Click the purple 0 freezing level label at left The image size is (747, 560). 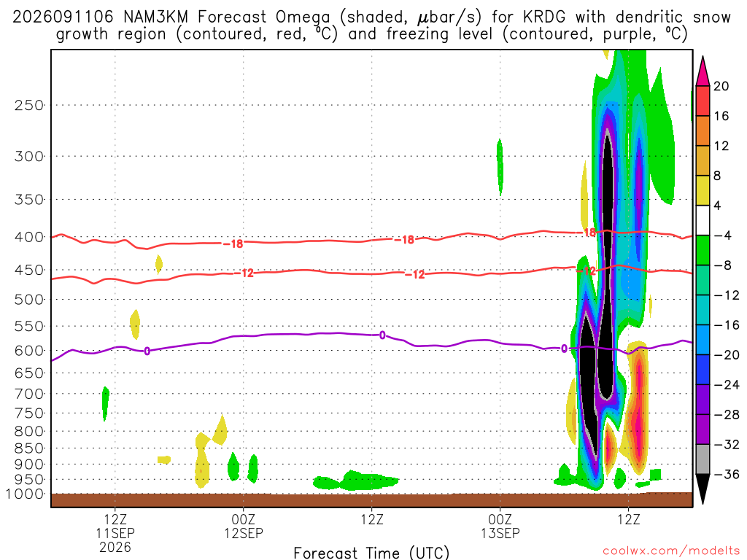(x=147, y=351)
